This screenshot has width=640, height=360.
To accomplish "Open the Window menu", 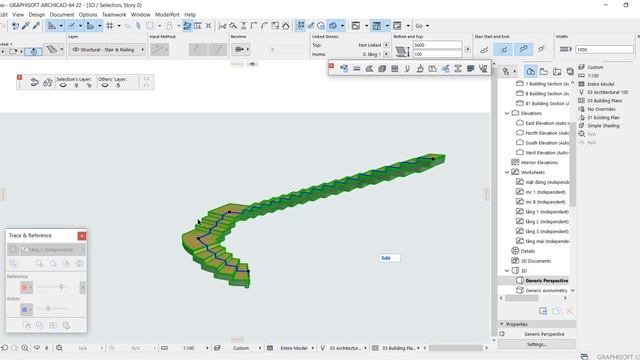I will click(x=140, y=14).
